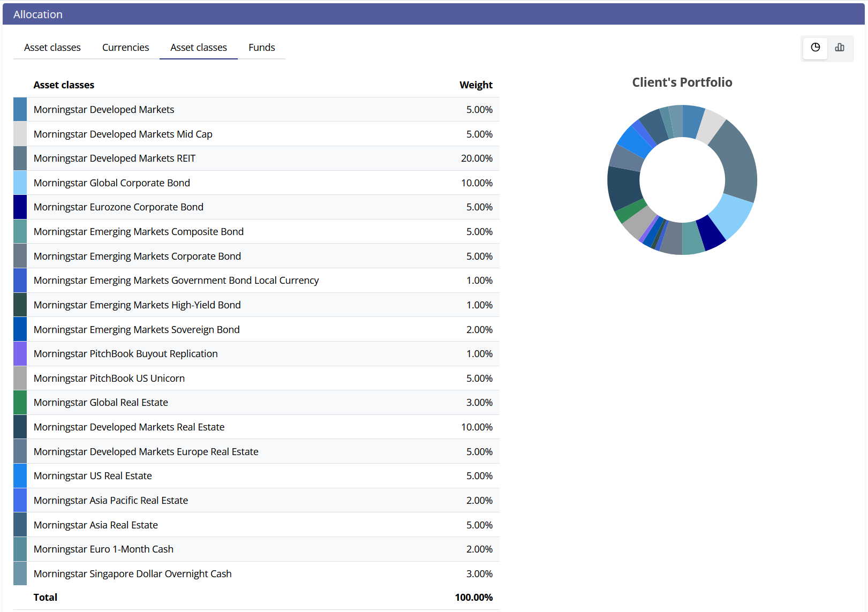Click the Client's Portfolio chart title

pyautogui.click(x=682, y=82)
